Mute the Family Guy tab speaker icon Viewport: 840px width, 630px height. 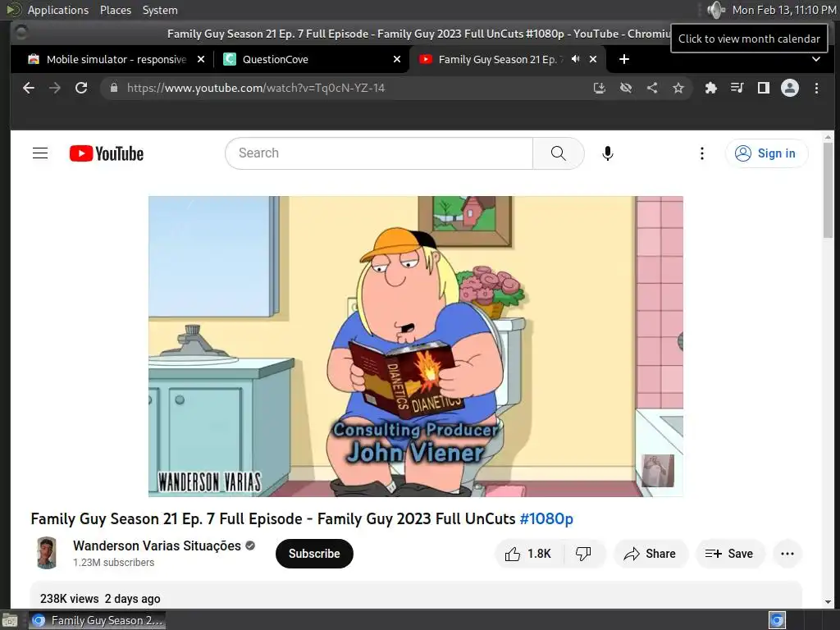pos(575,59)
